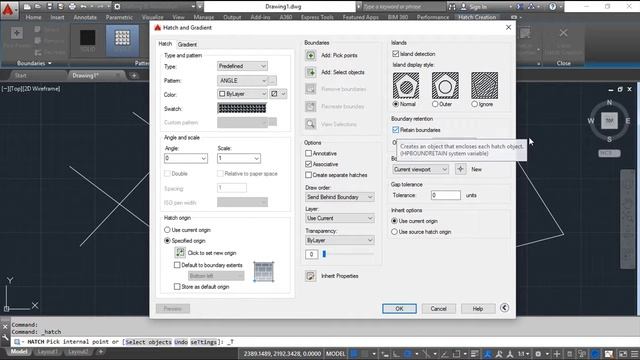Image resolution: width=640 pixels, height=360 pixels.
Task: Open the Color ByLayer dropdown
Action: pos(242,94)
